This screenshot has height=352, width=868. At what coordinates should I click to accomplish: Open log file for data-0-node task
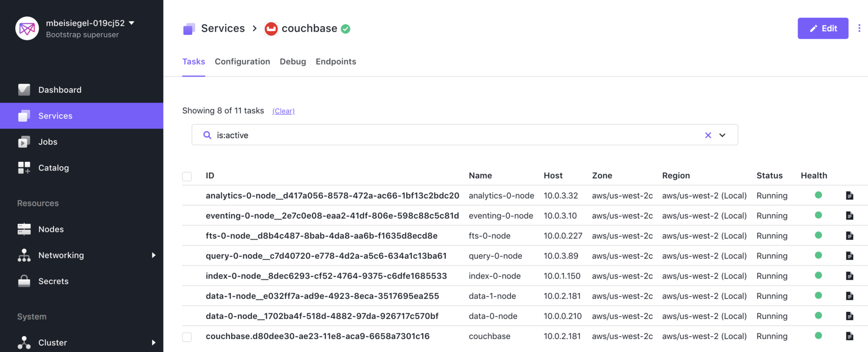pos(850,316)
